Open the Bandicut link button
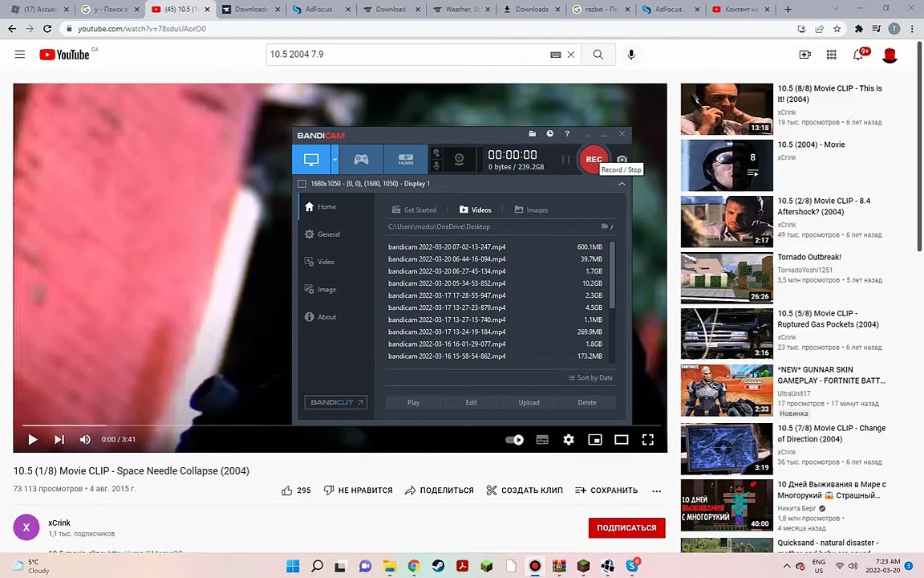This screenshot has width=924, height=578. (335, 402)
